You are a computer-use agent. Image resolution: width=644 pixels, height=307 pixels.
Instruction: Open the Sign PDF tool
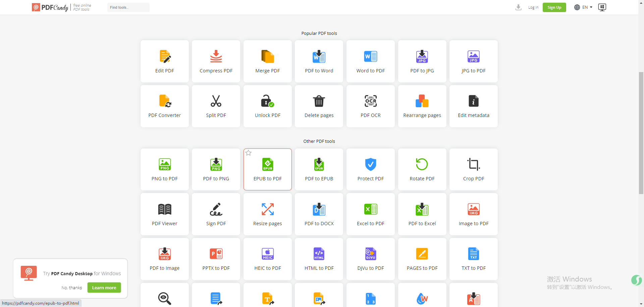click(216, 214)
